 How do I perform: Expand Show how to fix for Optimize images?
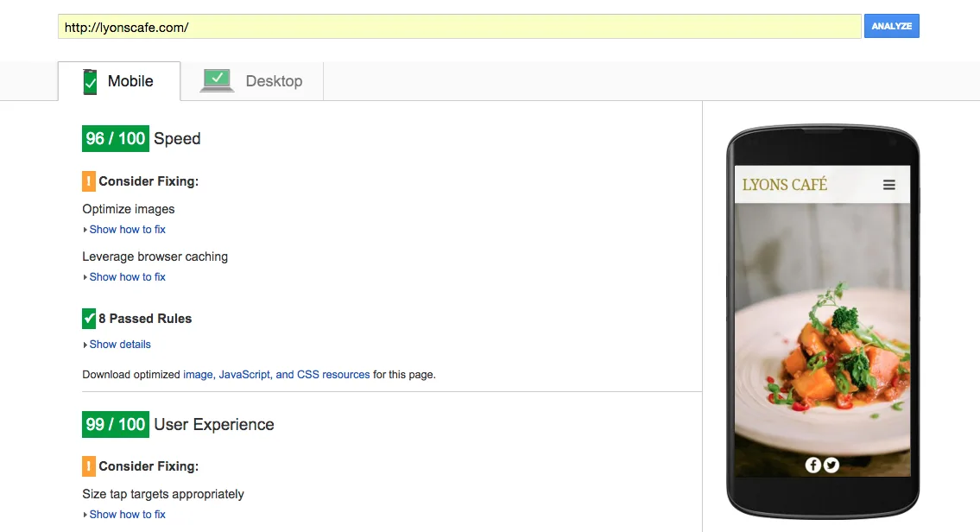(x=127, y=230)
